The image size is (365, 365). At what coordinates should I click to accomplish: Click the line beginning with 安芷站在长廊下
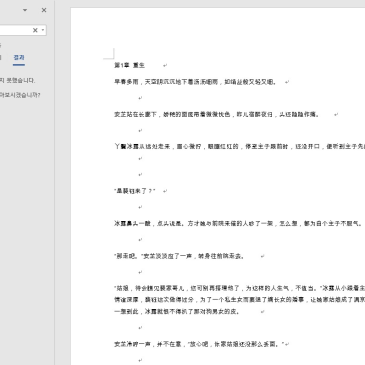217,114
